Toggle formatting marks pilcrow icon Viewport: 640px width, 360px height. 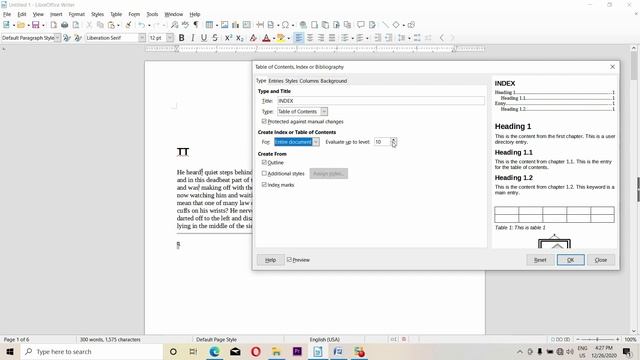196,25
